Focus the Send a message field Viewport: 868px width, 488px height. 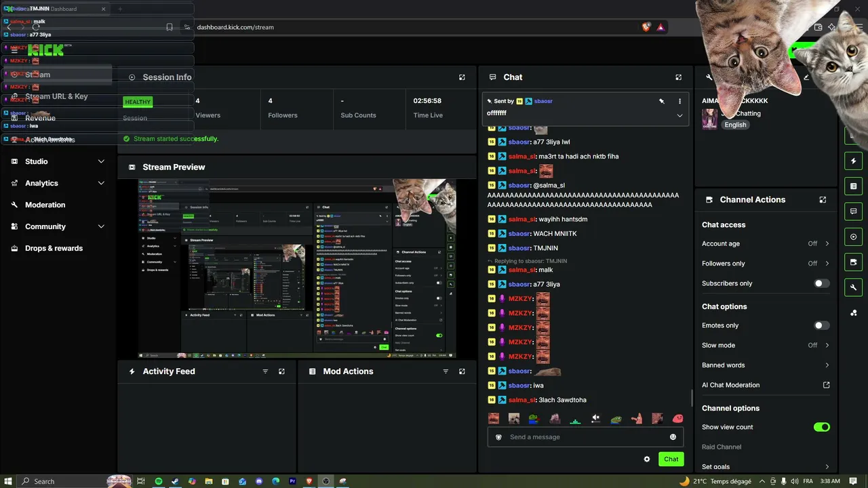(x=585, y=437)
